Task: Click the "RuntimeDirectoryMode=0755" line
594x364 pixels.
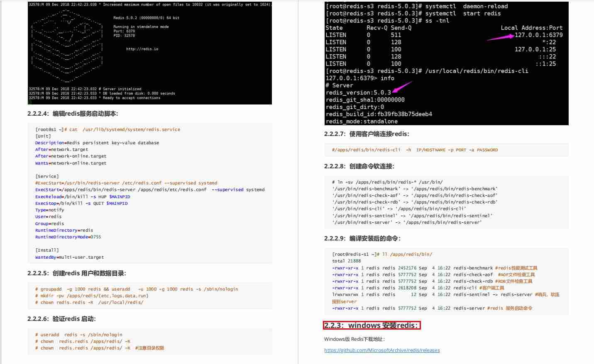Action: tap(68, 237)
